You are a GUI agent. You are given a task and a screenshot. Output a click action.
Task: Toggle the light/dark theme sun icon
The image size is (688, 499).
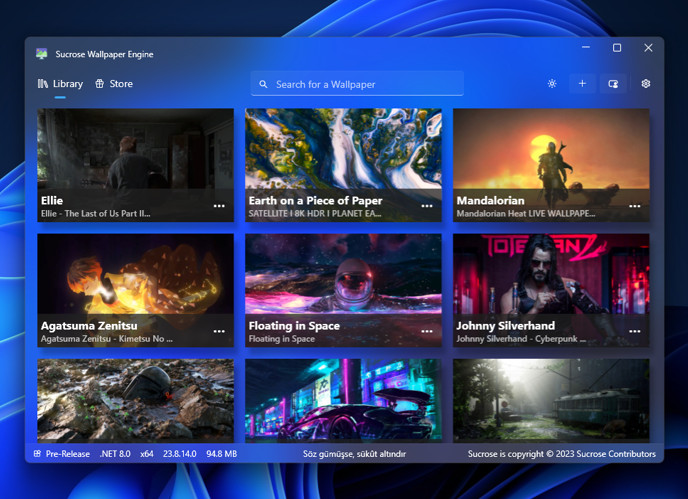tap(552, 84)
